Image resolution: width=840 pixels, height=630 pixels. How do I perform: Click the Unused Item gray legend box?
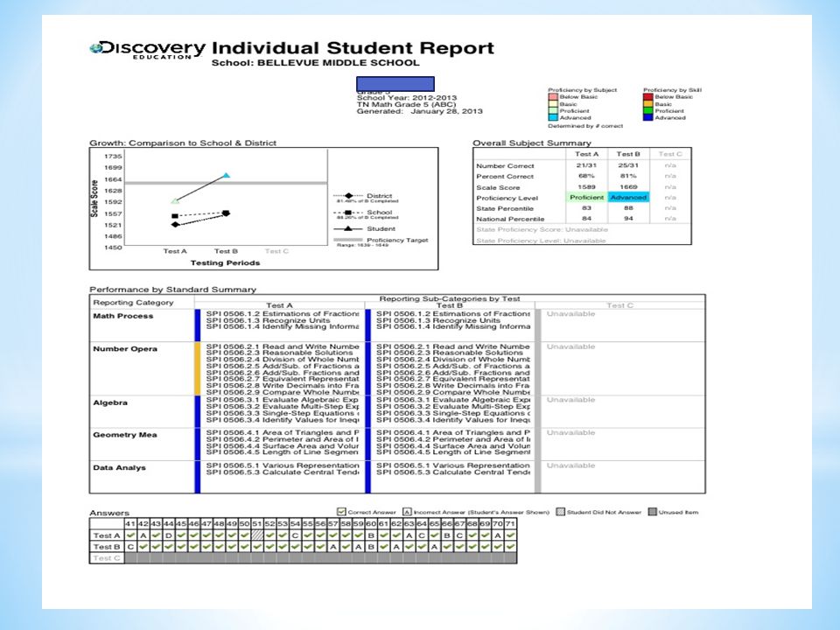pos(653,512)
